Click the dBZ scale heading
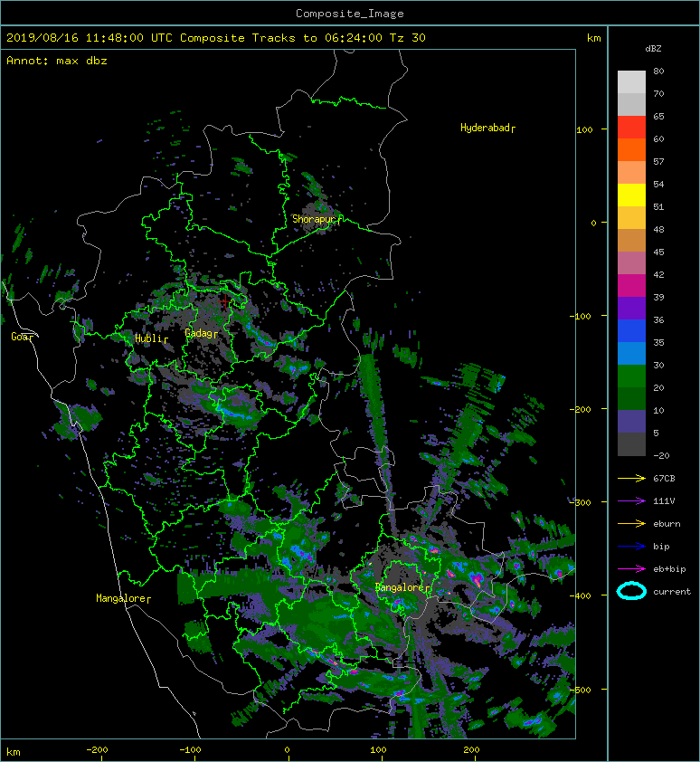The height and width of the screenshot is (762, 700). coord(653,49)
